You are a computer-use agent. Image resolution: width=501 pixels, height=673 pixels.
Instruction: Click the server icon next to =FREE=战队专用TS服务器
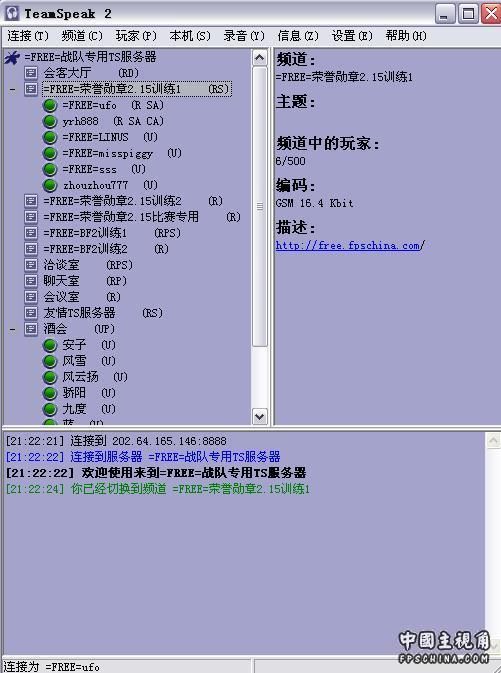[x=12, y=57]
